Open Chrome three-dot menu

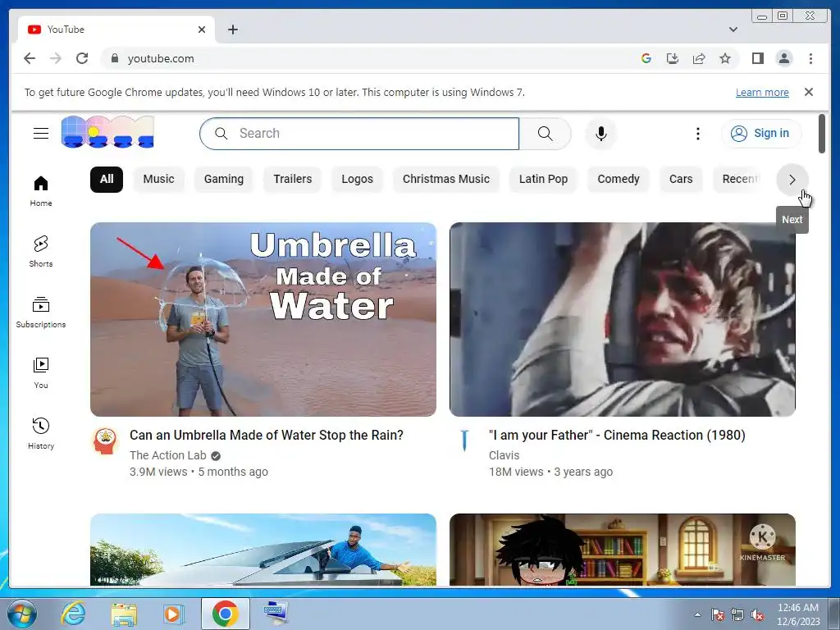click(x=810, y=58)
